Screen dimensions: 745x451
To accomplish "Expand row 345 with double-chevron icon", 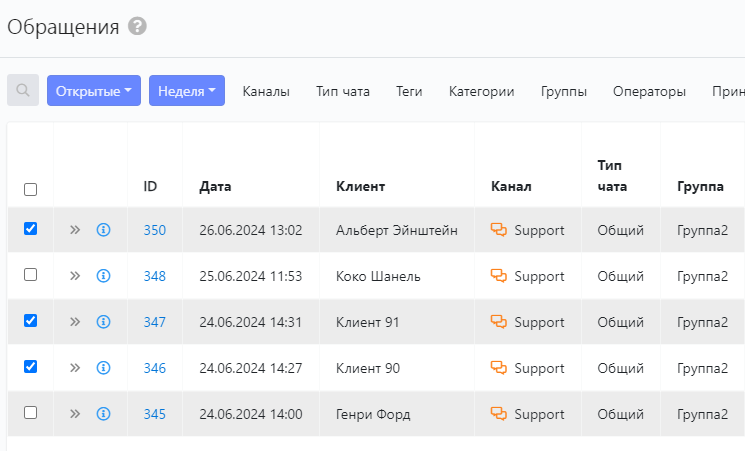I will (75, 414).
